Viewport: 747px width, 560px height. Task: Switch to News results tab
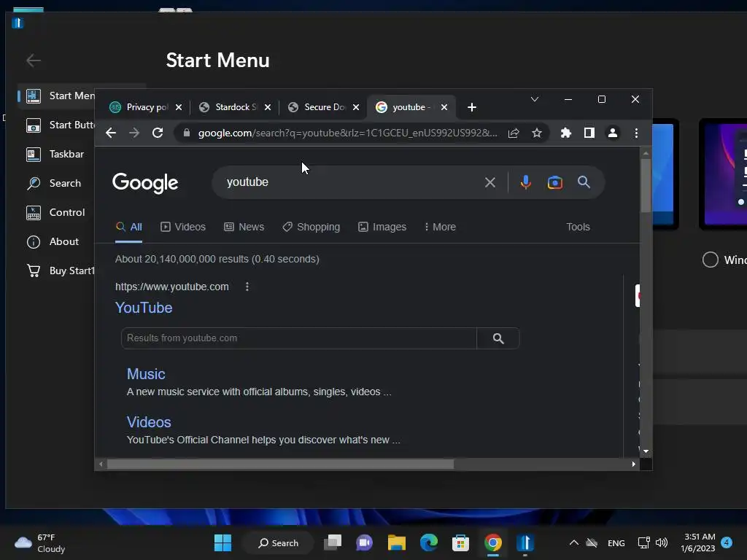pos(244,227)
